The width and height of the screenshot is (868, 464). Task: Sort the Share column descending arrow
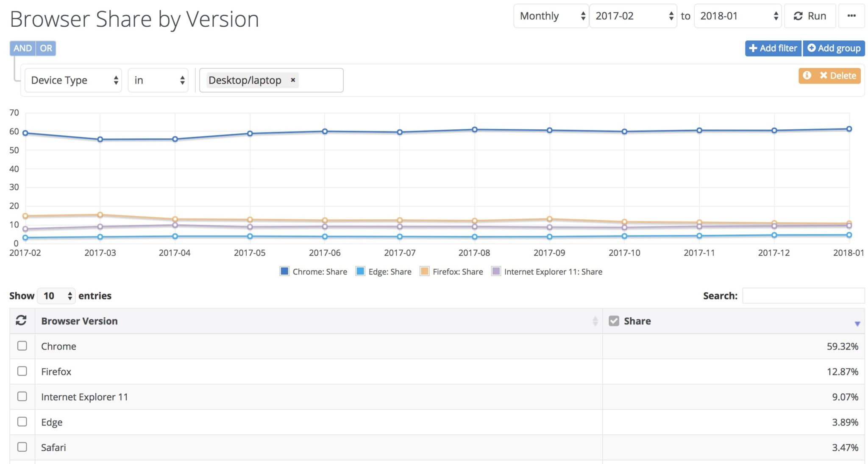click(856, 323)
